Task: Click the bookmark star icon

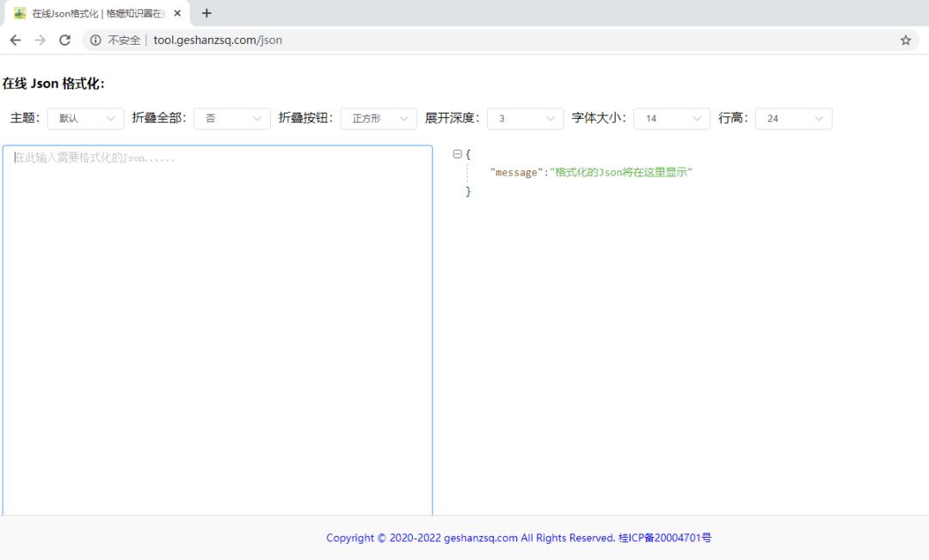Action: [x=905, y=40]
